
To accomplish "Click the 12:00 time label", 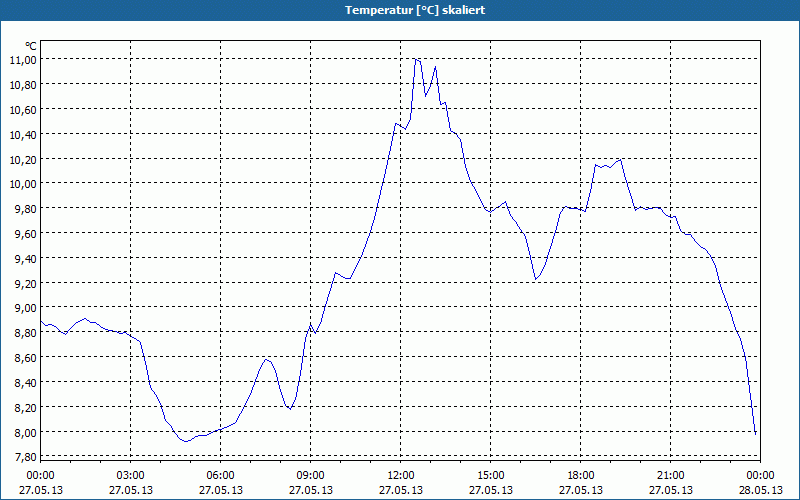I will click(x=401, y=476).
